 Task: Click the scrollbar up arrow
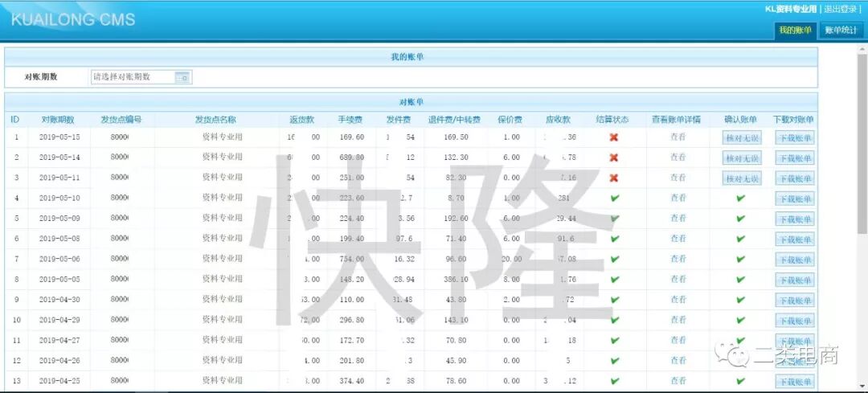click(x=862, y=50)
